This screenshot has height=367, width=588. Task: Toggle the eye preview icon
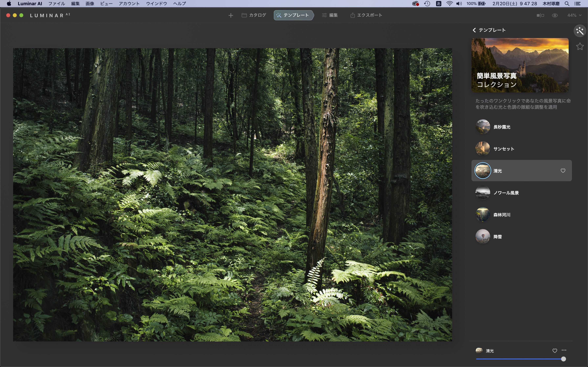click(x=555, y=15)
